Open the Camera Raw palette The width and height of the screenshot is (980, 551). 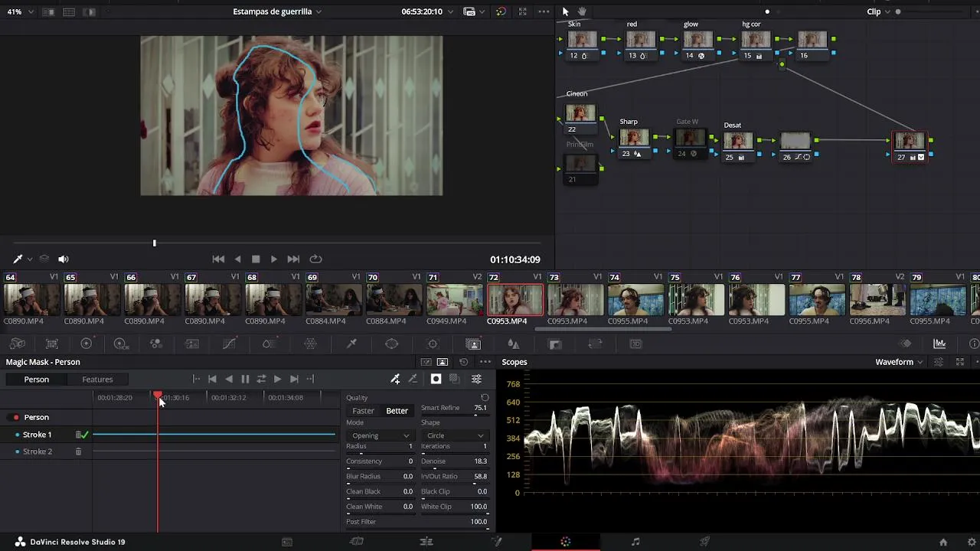[17, 344]
